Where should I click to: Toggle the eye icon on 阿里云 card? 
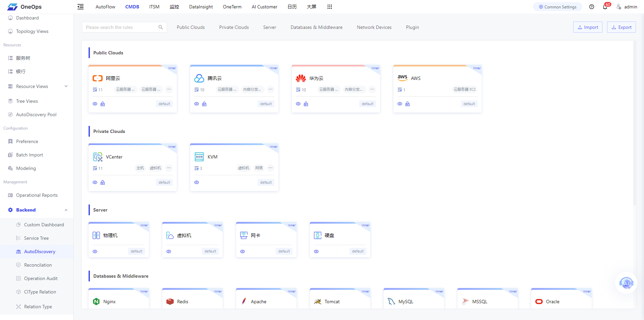click(95, 104)
